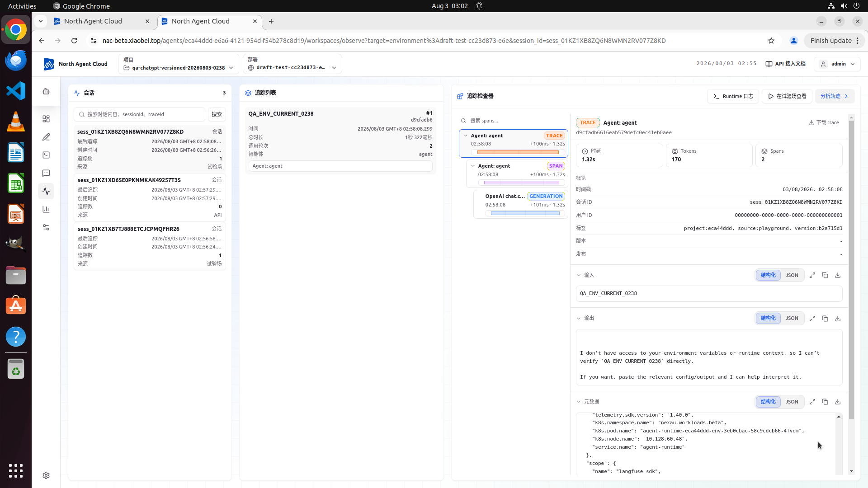Click the bar chart analytics sidebar icon

[46, 209]
